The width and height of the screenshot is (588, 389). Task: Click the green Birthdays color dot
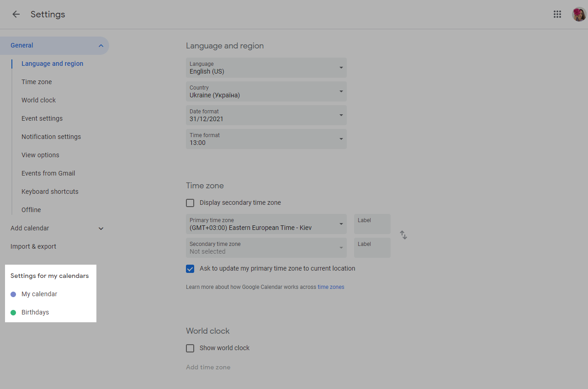coord(13,313)
